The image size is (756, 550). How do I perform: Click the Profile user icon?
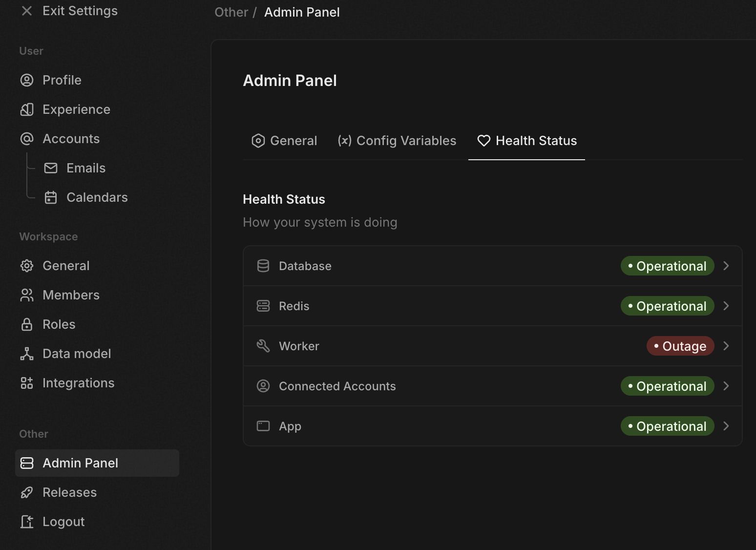pyautogui.click(x=27, y=80)
